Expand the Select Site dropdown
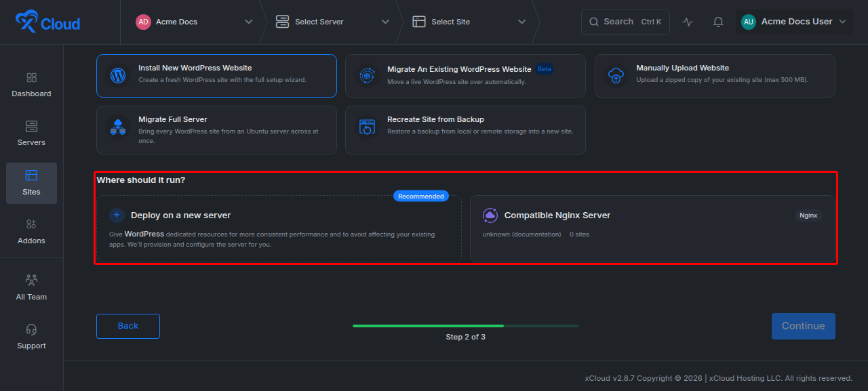The image size is (868, 391). click(x=522, y=22)
